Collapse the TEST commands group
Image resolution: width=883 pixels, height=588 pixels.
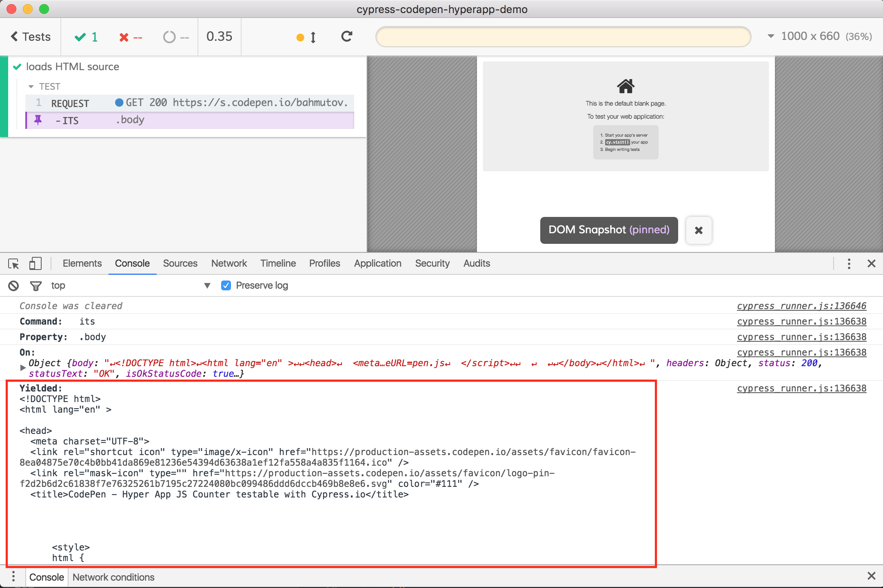tap(31, 86)
